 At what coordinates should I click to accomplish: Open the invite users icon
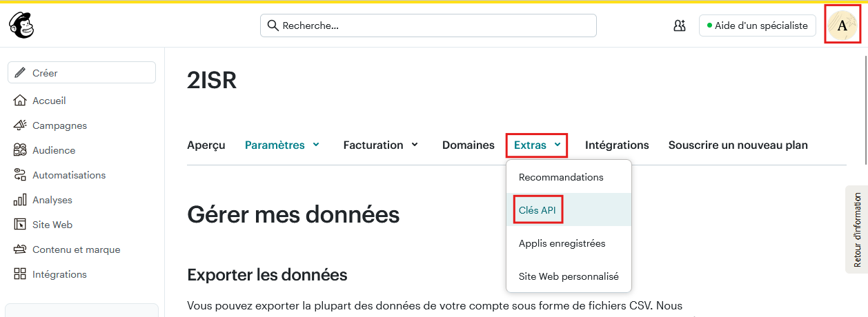pyautogui.click(x=679, y=25)
